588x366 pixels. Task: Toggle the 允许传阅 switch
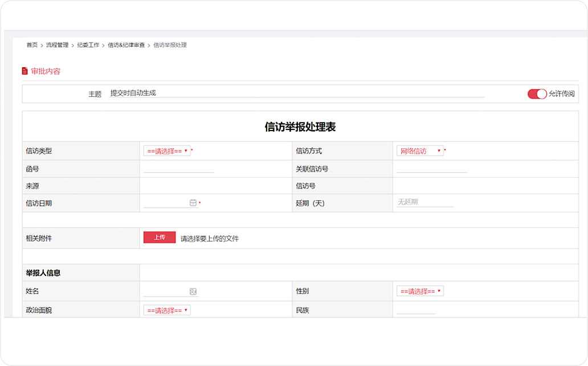pos(537,94)
